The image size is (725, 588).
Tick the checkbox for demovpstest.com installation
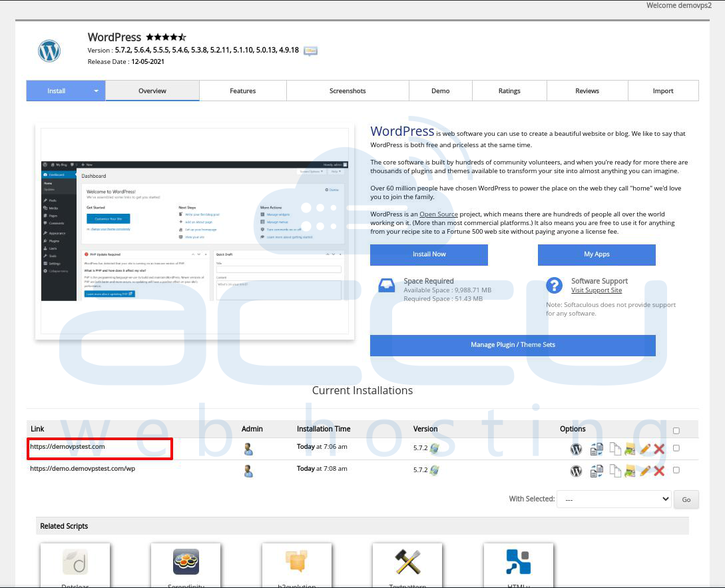[x=676, y=447]
